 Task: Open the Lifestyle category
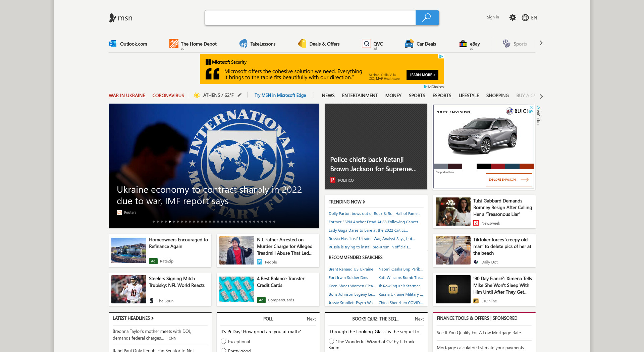[x=469, y=96]
